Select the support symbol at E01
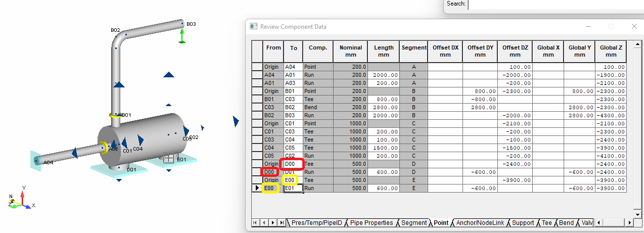The image size is (644, 233). [169, 159]
